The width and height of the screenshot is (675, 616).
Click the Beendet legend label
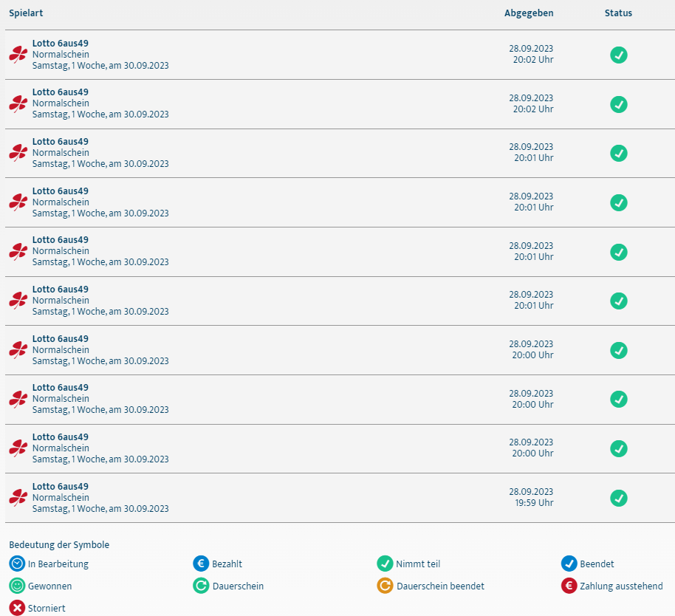[597, 564]
